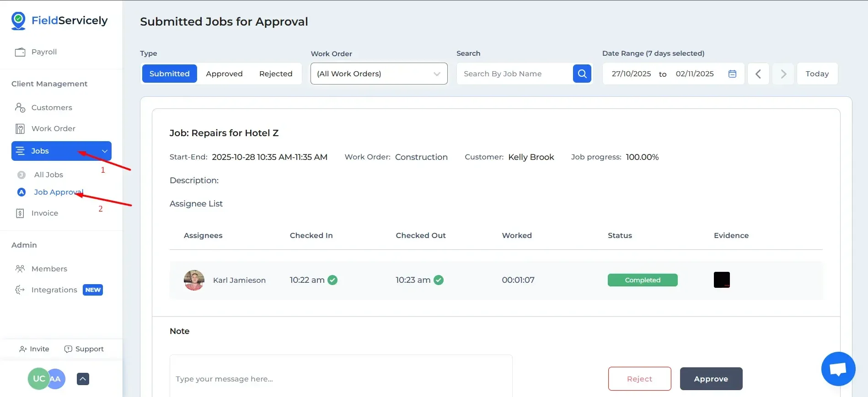Switch type filter to Rejected
Viewport: 868px width, 397px height.
point(275,74)
